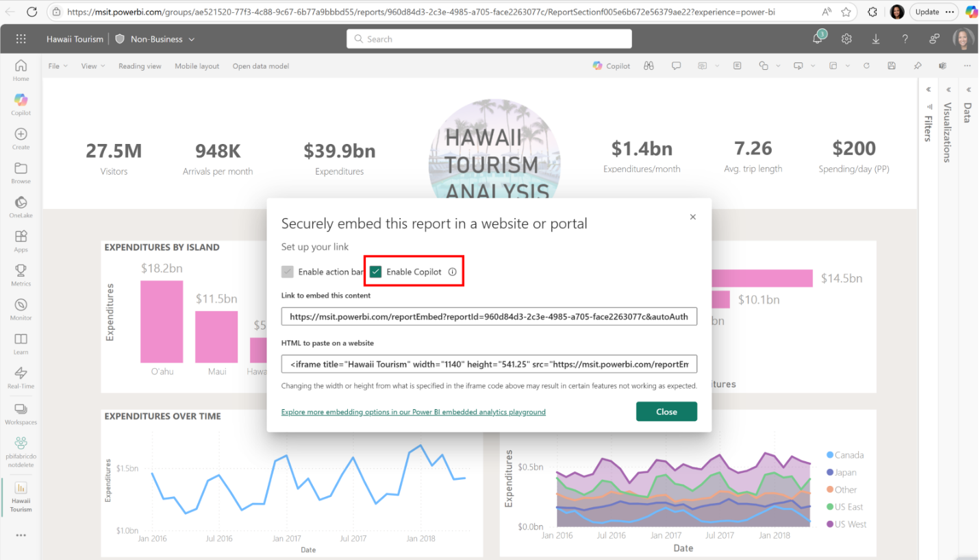The height and width of the screenshot is (560, 980).
Task: Click the browser extensions puzzle icon
Action: [x=872, y=12]
